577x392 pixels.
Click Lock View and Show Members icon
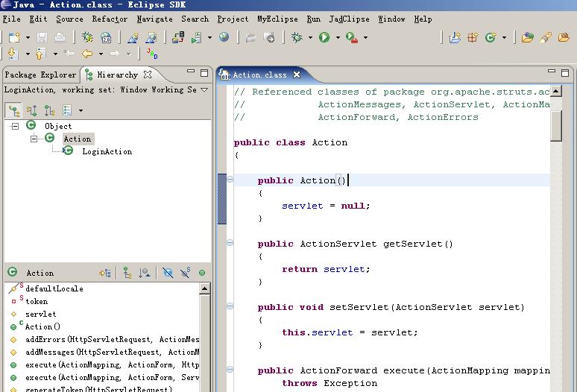(105, 273)
